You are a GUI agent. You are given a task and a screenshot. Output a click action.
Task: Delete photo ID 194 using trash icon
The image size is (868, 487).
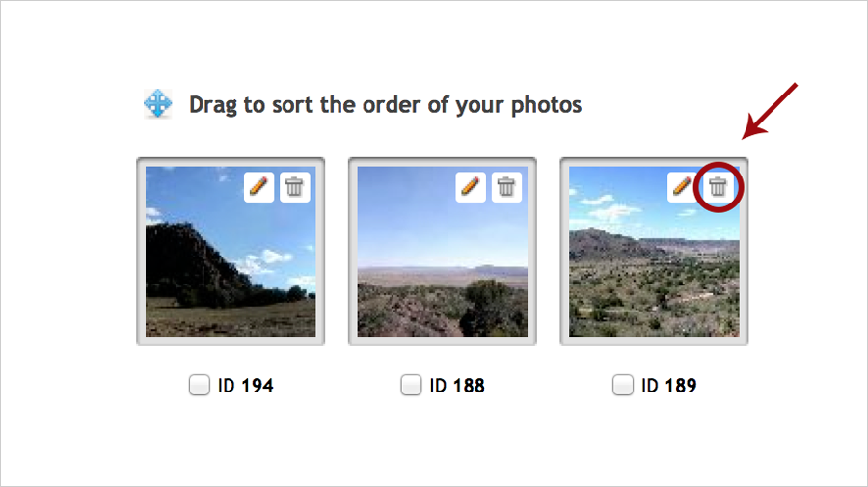click(x=295, y=187)
